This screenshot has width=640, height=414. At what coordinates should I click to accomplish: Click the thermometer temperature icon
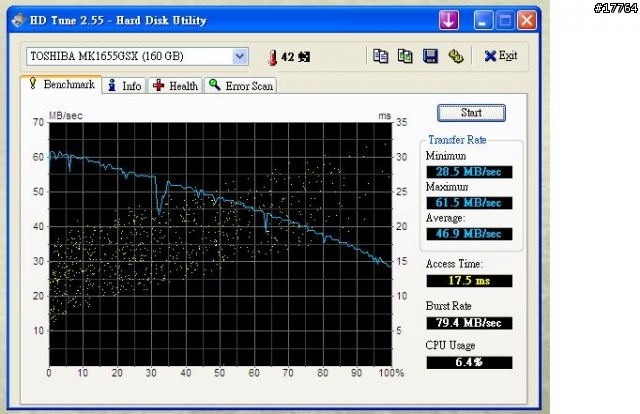pos(272,57)
